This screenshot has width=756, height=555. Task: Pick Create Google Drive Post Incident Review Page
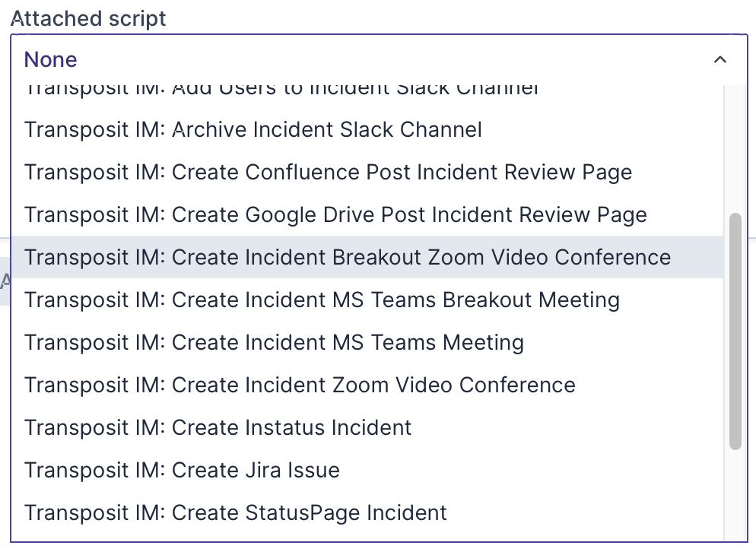[x=335, y=215]
